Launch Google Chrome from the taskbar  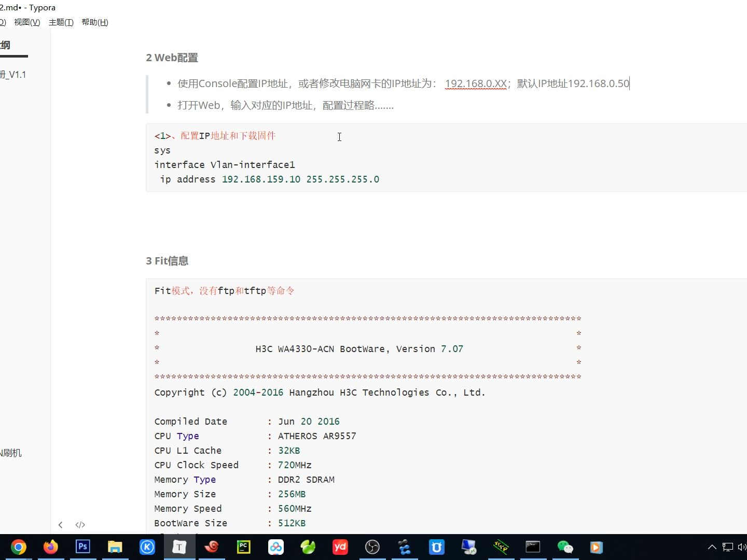point(18,547)
